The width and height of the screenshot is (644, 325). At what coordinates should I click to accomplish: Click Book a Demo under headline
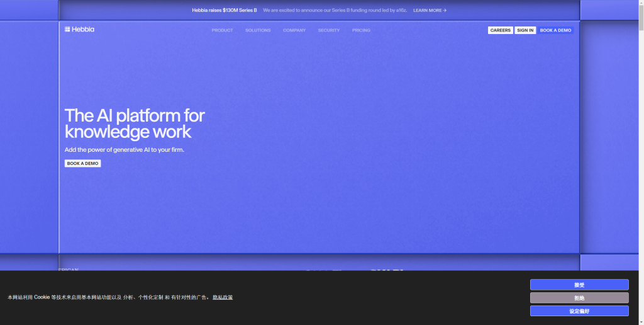click(82, 163)
